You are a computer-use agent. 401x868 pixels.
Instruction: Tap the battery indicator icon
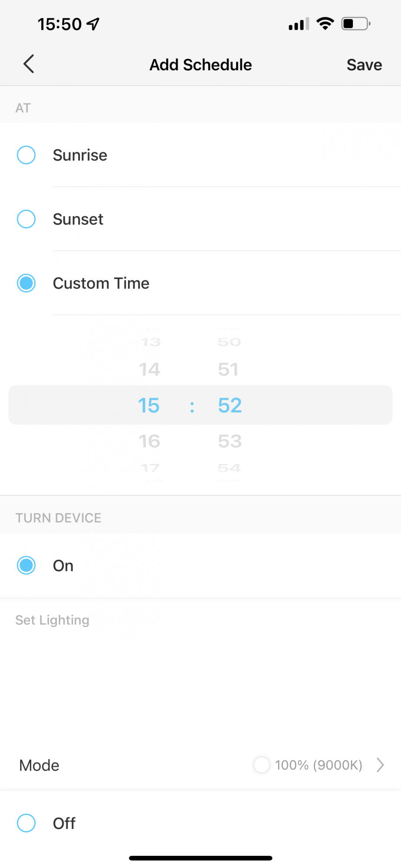pos(355,23)
